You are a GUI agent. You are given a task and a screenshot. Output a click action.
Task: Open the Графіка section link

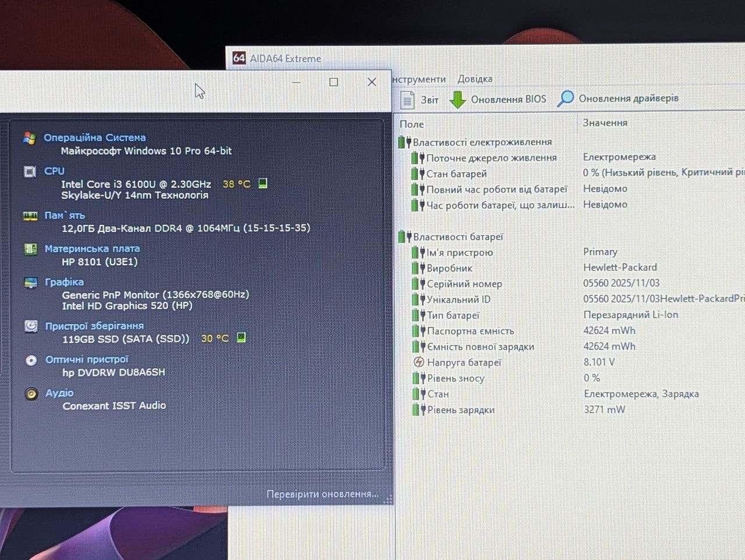tap(64, 282)
